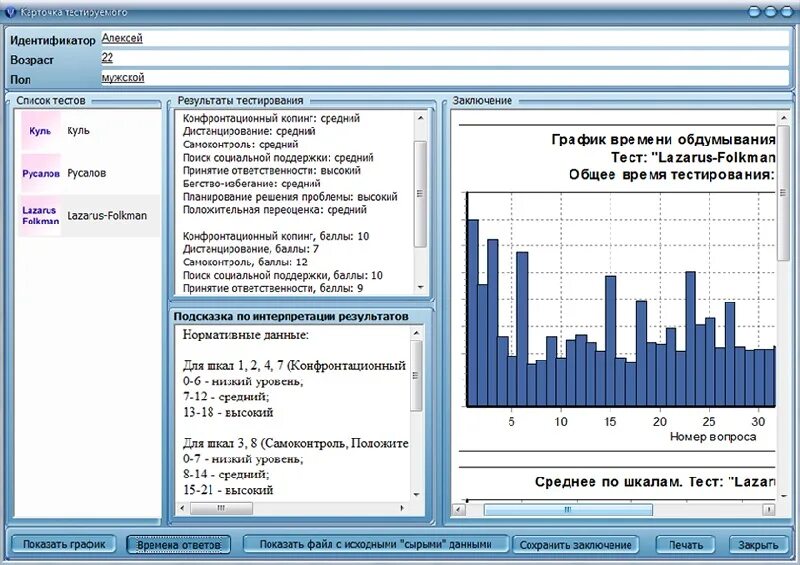This screenshot has height=565, width=800.
Task: Click text '15-21 - высокий' in hint
Action: [228, 490]
